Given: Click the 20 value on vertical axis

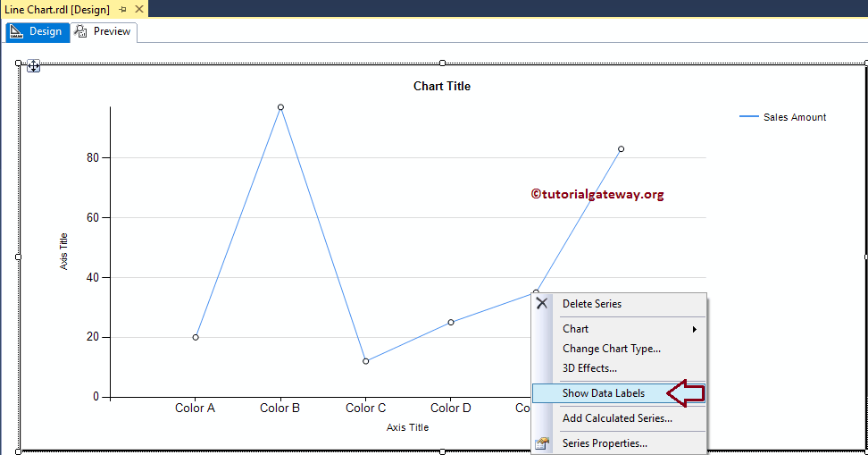Looking at the screenshot, I should pyautogui.click(x=93, y=337).
